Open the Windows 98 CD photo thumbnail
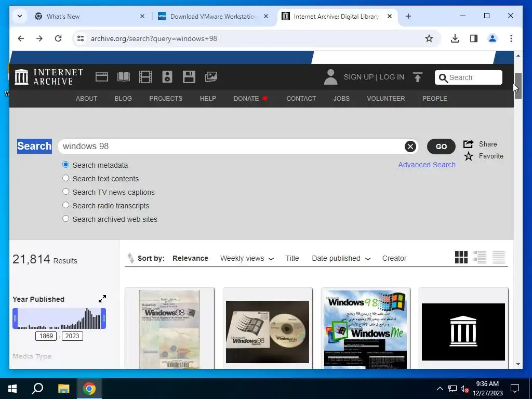This screenshot has height=399, width=532. pos(268,331)
